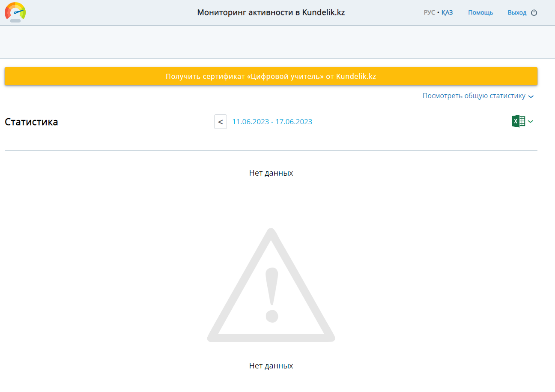Open the dropdown arrow beside Excel icon

[531, 122]
